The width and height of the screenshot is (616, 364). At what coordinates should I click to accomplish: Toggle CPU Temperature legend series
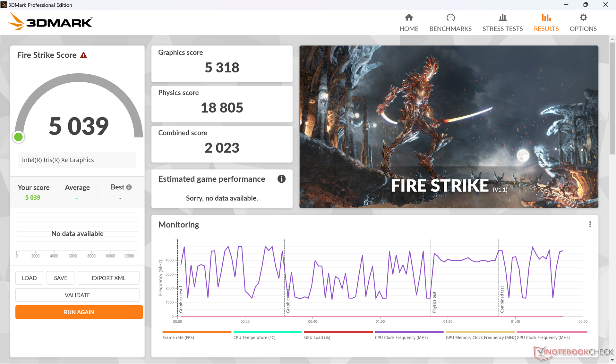[x=254, y=337]
